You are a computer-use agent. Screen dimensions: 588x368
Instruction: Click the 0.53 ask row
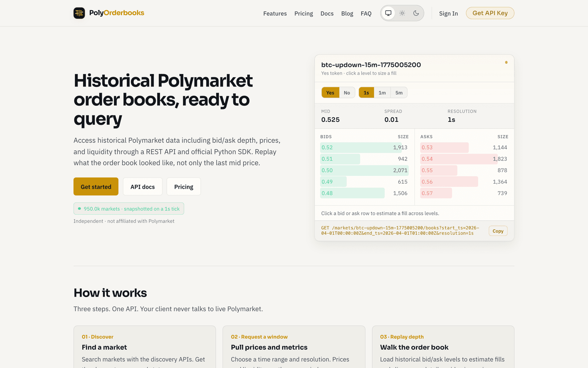point(464,148)
